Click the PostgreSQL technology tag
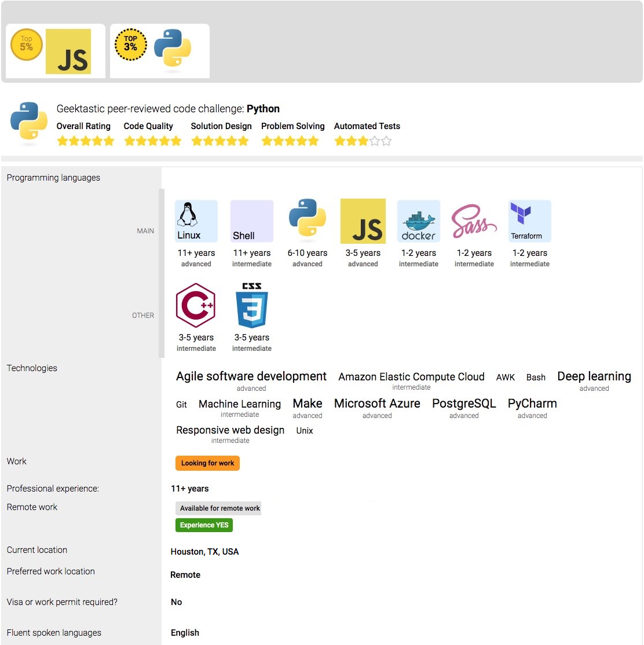 pyautogui.click(x=464, y=404)
